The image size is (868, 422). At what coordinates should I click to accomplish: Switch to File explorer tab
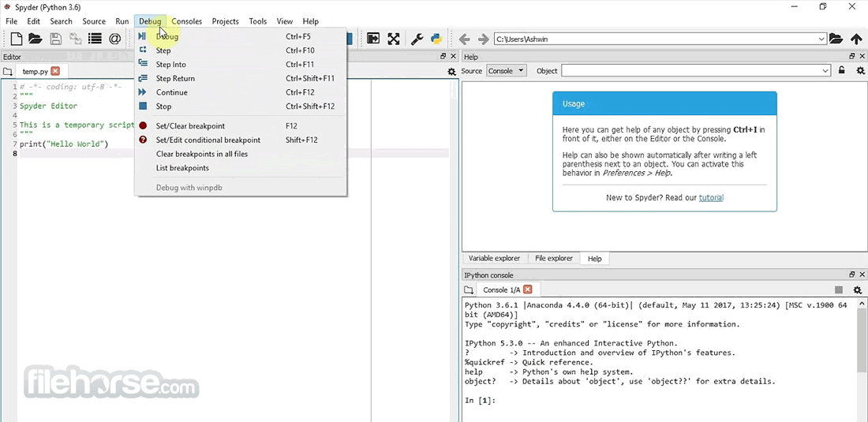(x=554, y=258)
